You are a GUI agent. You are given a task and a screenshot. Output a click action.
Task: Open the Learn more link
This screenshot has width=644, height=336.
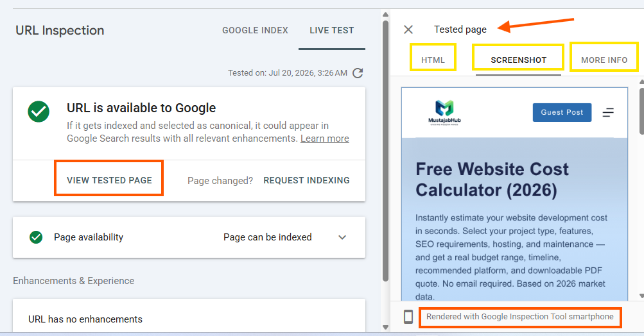pos(324,139)
